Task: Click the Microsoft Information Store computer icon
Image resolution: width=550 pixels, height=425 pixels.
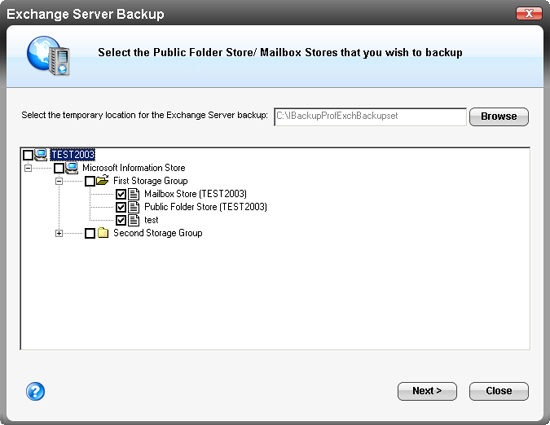Action: point(72,168)
